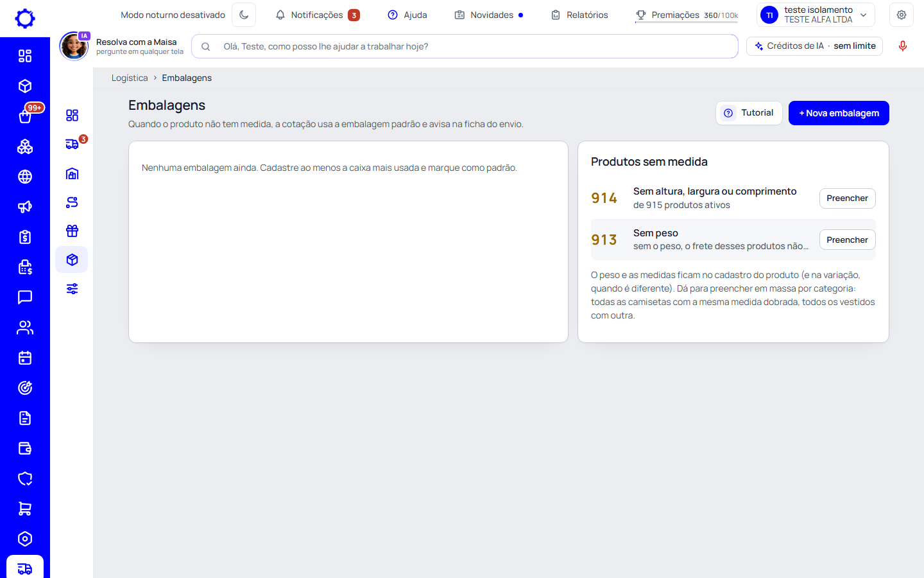
Task: Open the calendar icon in blue sidebar
Action: [25, 358]
